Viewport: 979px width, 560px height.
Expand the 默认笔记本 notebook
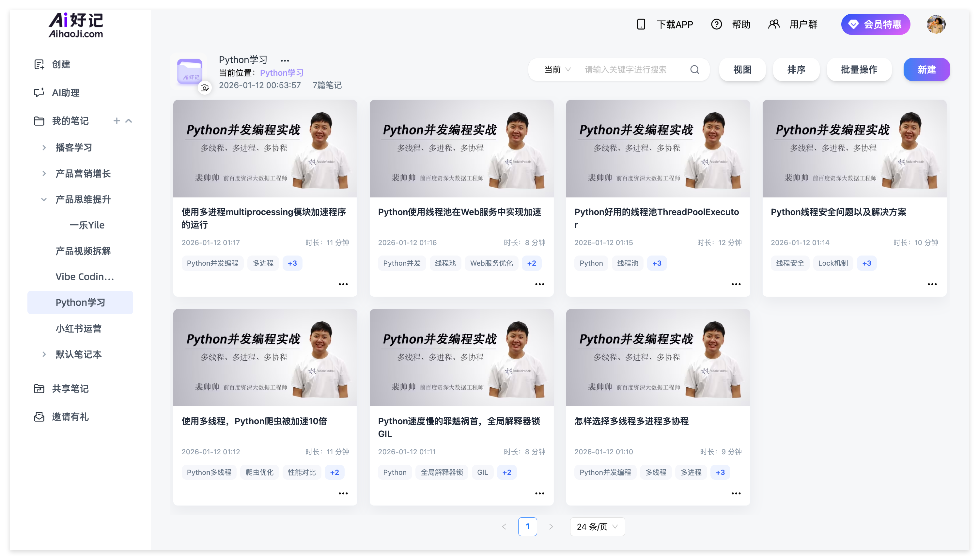click(x=44, y=354)
